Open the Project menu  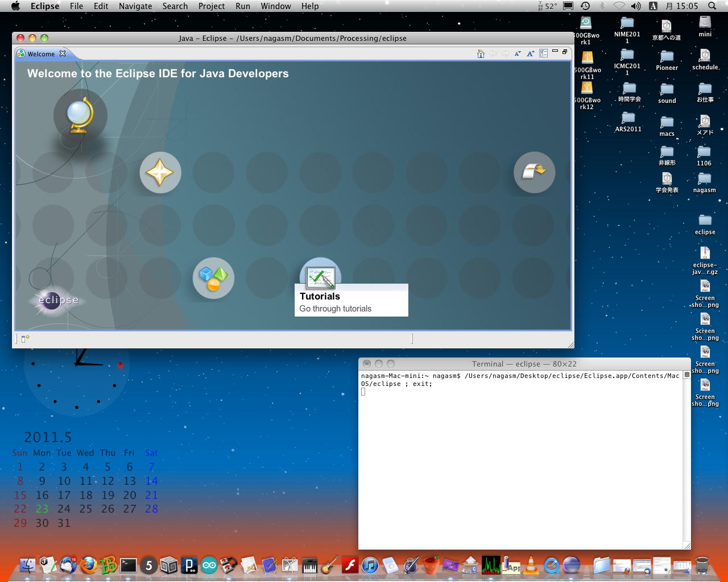pyautogui.click(x=212, y=6)
